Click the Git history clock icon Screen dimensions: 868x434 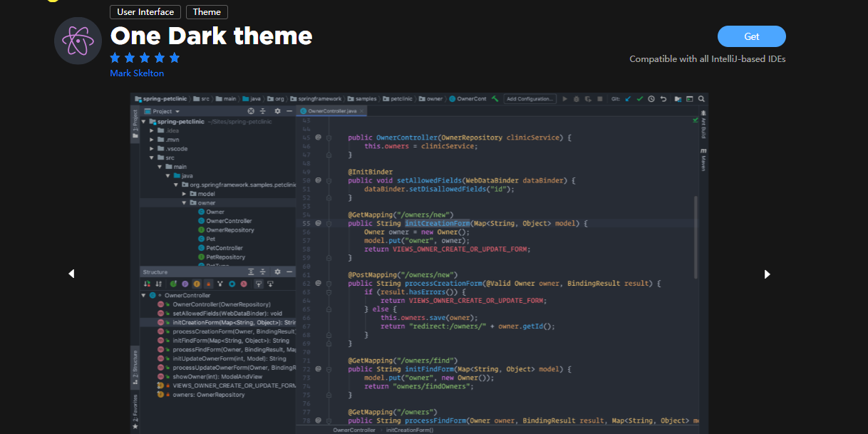[651, 99]
